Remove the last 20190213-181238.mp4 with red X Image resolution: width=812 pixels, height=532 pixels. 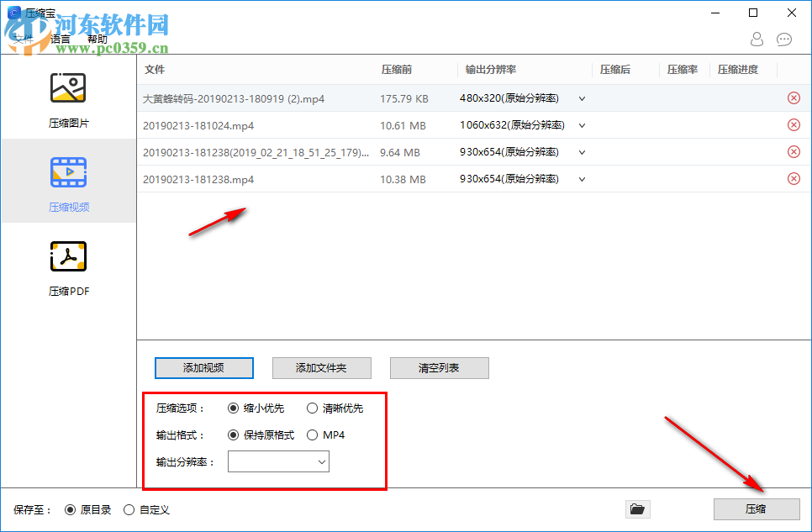[x=793, y=178]
